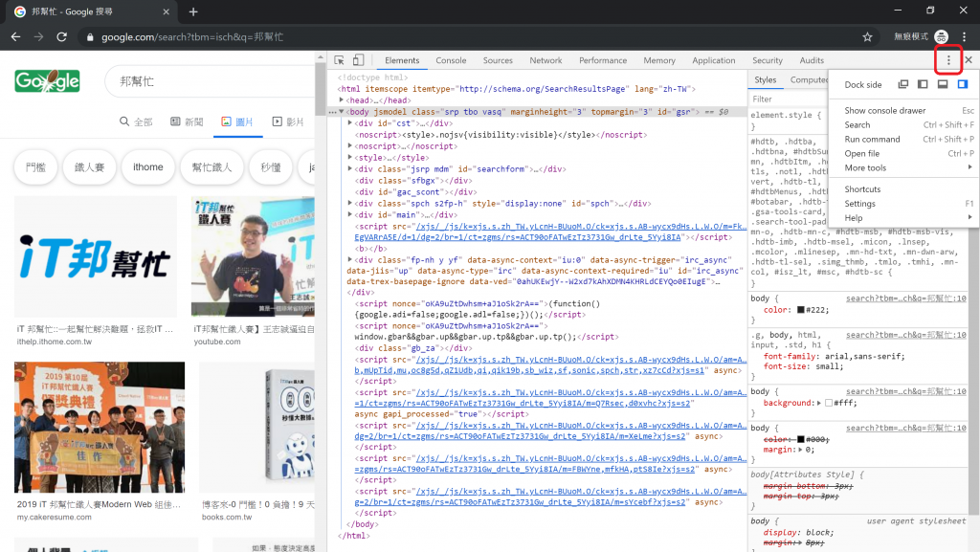The width and height of the screenshot is (980, 552).
Task: Expand the head node
Action: point(342,99)
